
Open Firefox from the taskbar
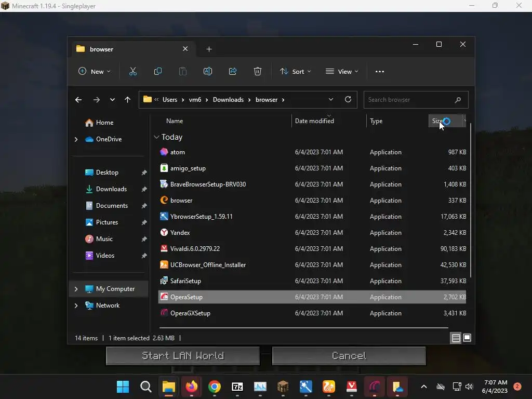pyautogui.click(x=191, y=387)
